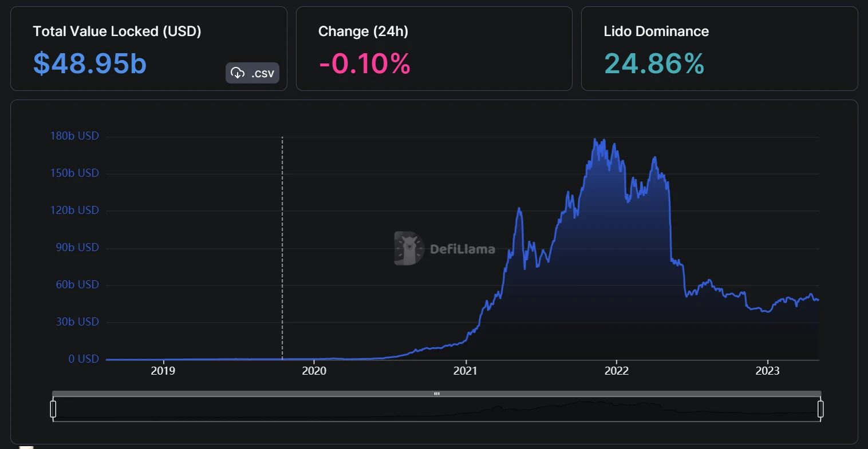This screenshot has height=449, width=868.
Task: Click the dashed vertical marker line on chart
Action: click(282, 246)
